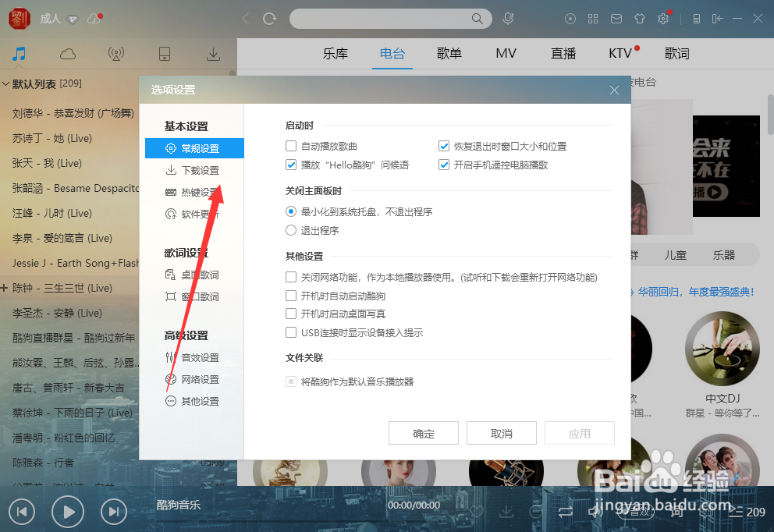The height and width of the screenshot is (532, 774).
Task: Close the 选项设置 dialog
Action: (614, 90)
